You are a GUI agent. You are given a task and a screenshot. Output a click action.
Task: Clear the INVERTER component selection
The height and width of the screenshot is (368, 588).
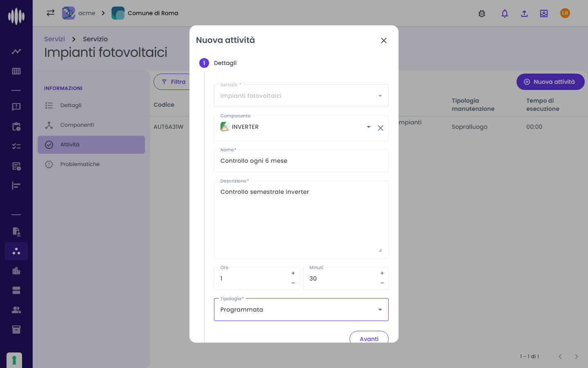point(381,128)
